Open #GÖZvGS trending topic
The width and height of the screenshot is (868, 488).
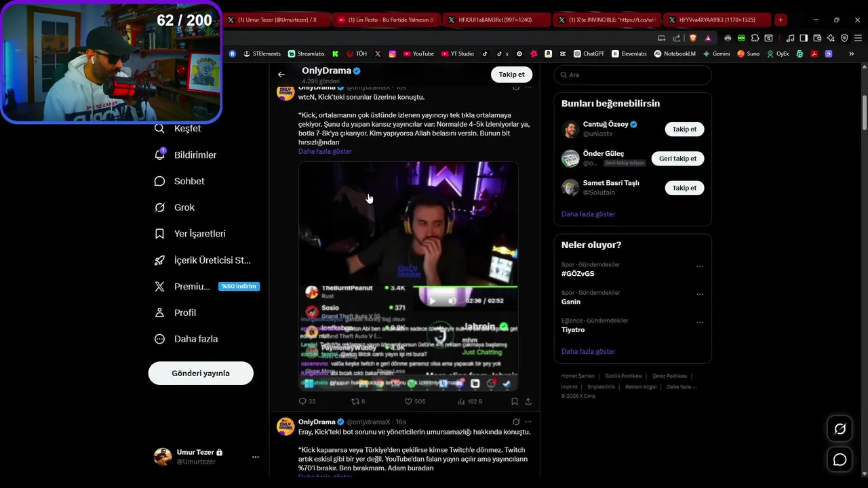tap(578, 273)
